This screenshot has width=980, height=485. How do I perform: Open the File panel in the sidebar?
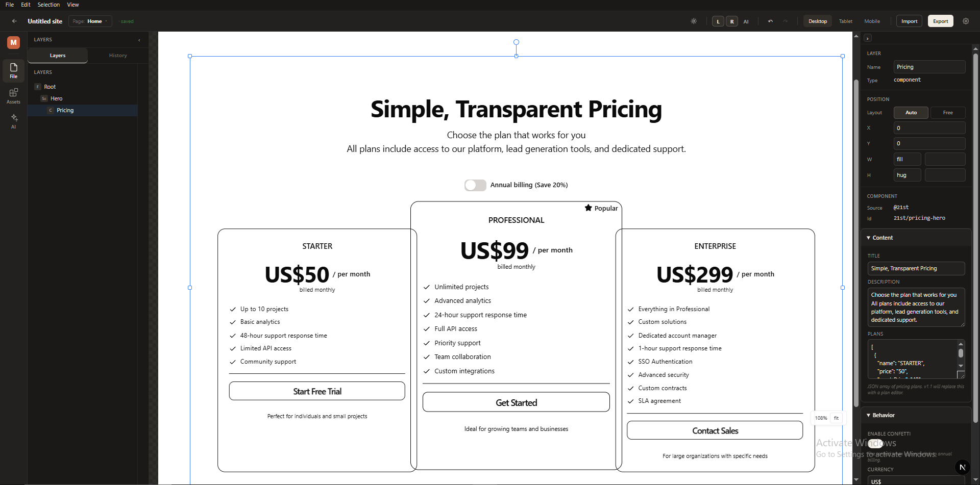click(x=14, y=70)
